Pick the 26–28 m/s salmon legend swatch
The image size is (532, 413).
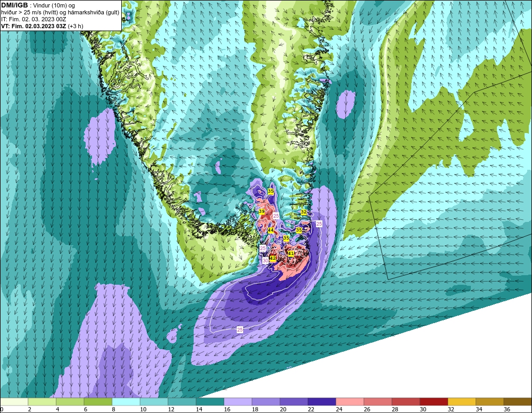(378, 402)
